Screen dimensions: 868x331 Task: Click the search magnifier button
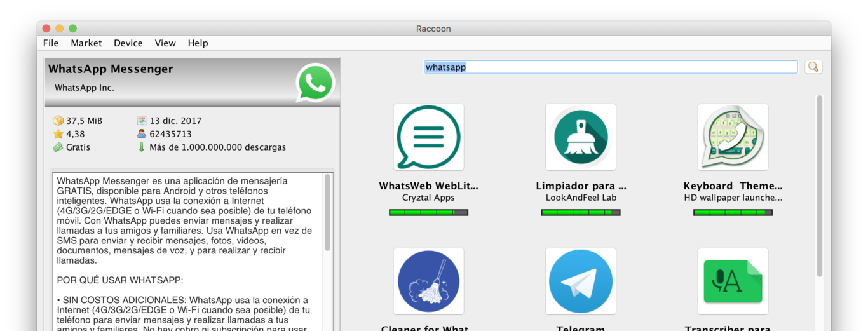(813, 67)
